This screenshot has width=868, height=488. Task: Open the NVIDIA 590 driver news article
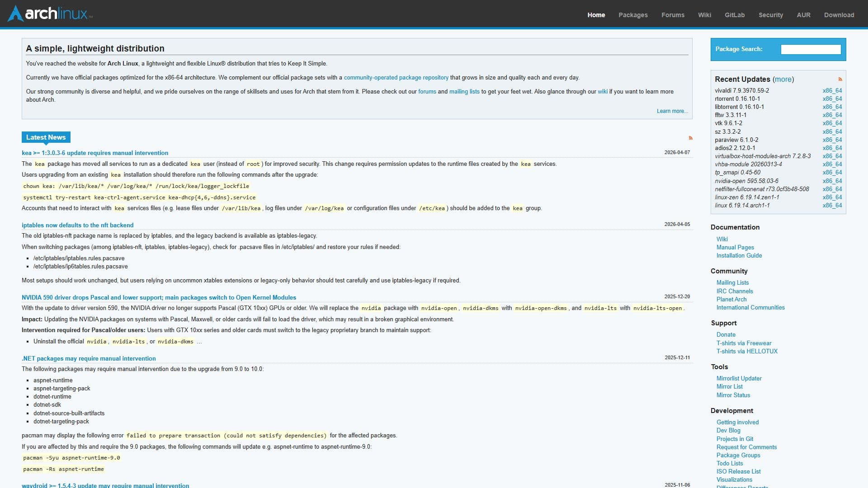pos(159,298)
